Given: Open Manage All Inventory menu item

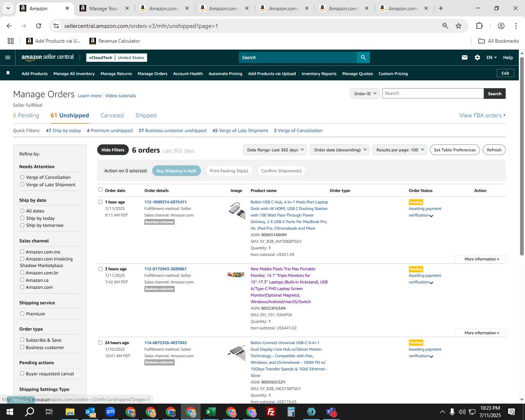Looking at the screenshot, I should point(74,74).
